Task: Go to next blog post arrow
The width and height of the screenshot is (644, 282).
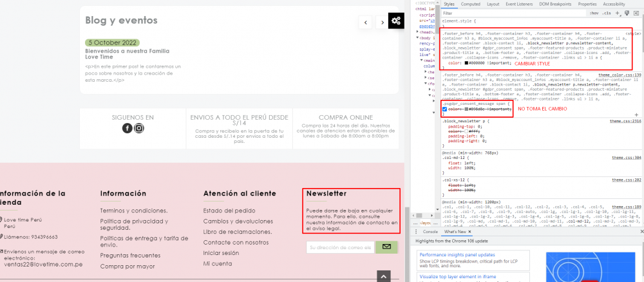Action: coord(382,22)
